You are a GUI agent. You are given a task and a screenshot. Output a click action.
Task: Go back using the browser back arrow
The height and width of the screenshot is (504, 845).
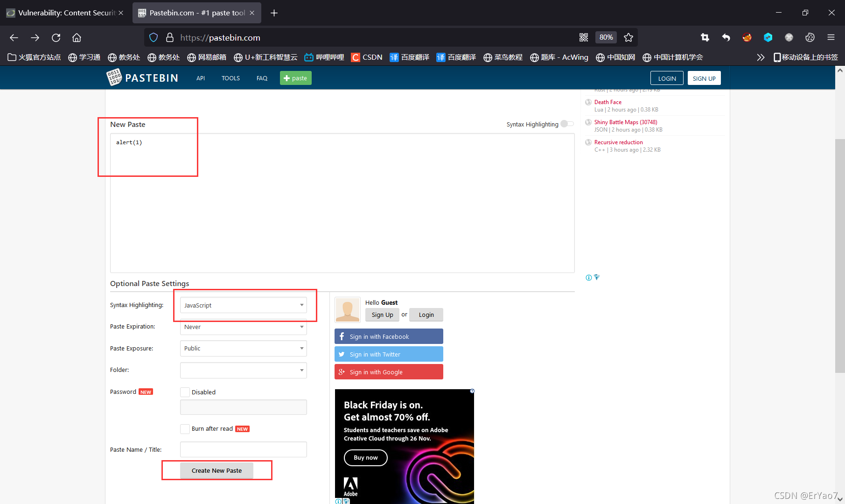click(x=14, y=37)
